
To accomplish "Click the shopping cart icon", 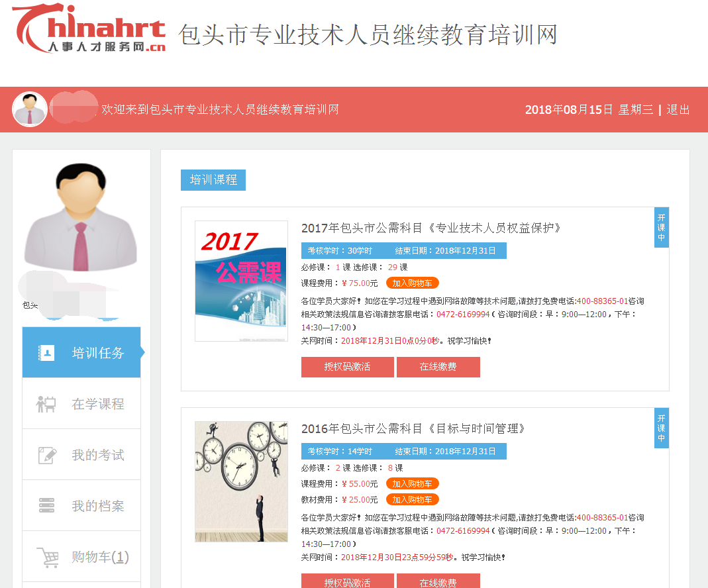I will [48, 558].
